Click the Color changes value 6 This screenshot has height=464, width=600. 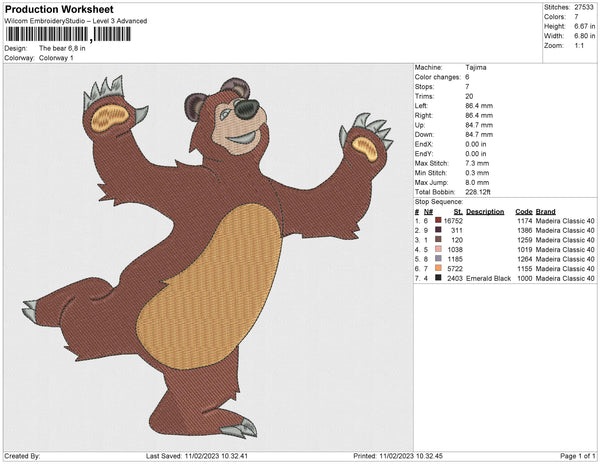(x=467, y=77)
